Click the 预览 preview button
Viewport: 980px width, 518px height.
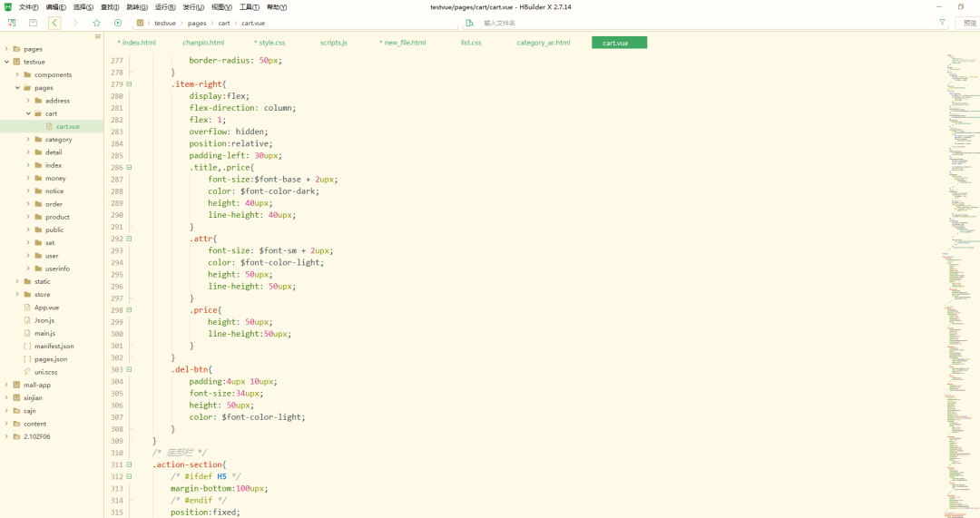[x=969, y=23]
